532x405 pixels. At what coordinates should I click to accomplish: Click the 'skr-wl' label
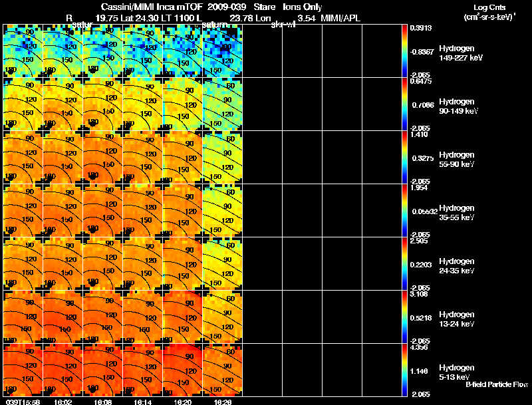point(283,25)
